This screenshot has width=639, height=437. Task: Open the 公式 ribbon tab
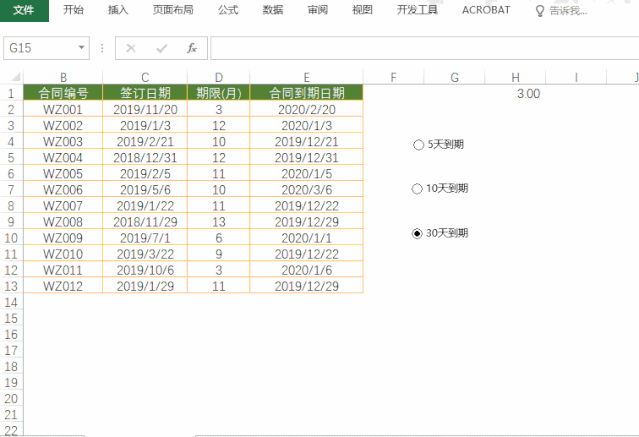click(x=228, y=10)
